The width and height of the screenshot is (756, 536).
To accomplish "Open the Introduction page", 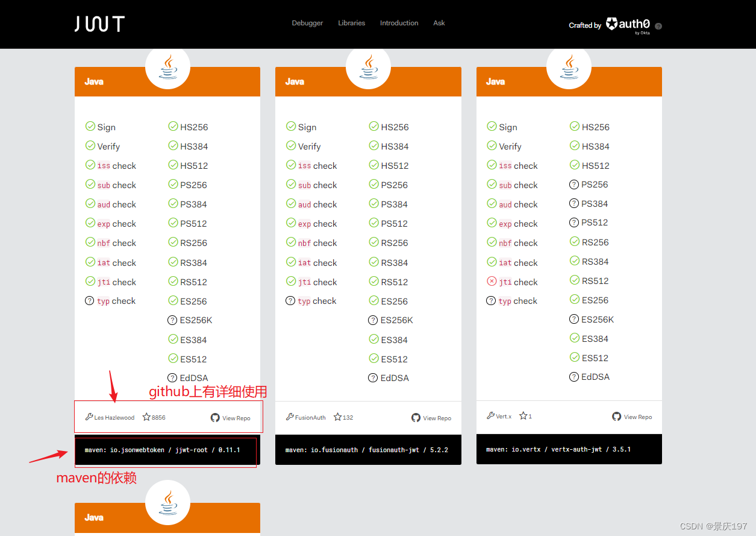I will click(x=399, y=23).
